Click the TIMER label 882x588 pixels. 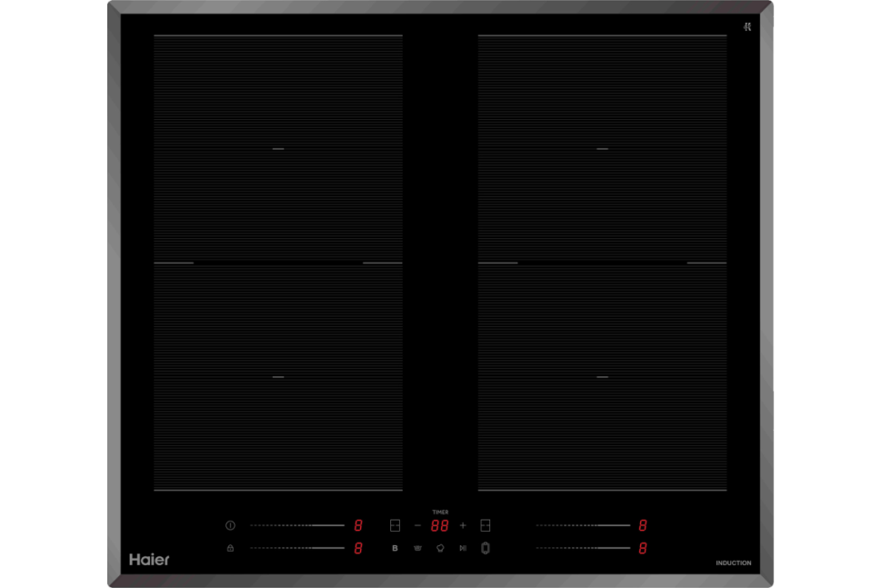click(x=440, y=512)
